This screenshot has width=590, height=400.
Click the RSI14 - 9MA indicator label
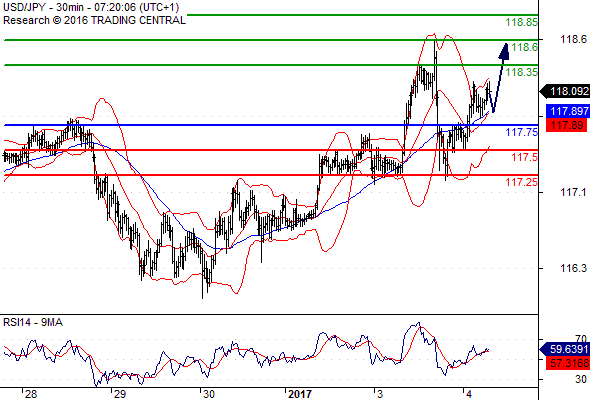coord(33,322)
